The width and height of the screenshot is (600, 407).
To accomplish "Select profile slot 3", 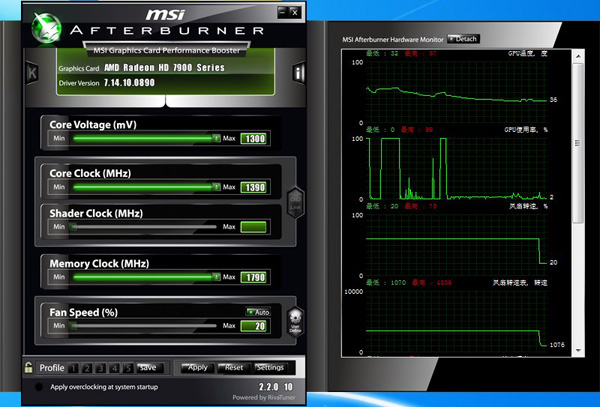I will pos(101,368).
